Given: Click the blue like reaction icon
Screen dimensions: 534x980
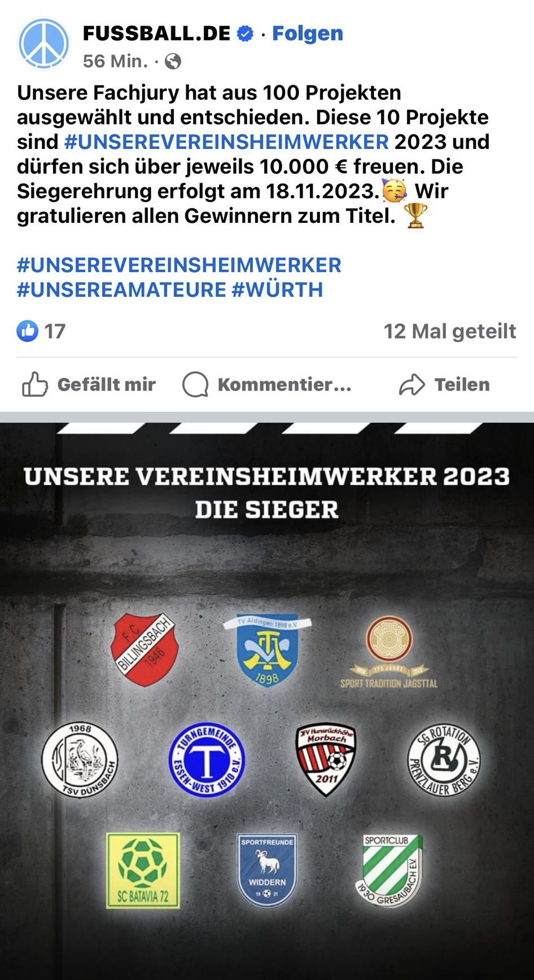Looking at the screenshot, I should pyautogui.click(x=27, y=331).
